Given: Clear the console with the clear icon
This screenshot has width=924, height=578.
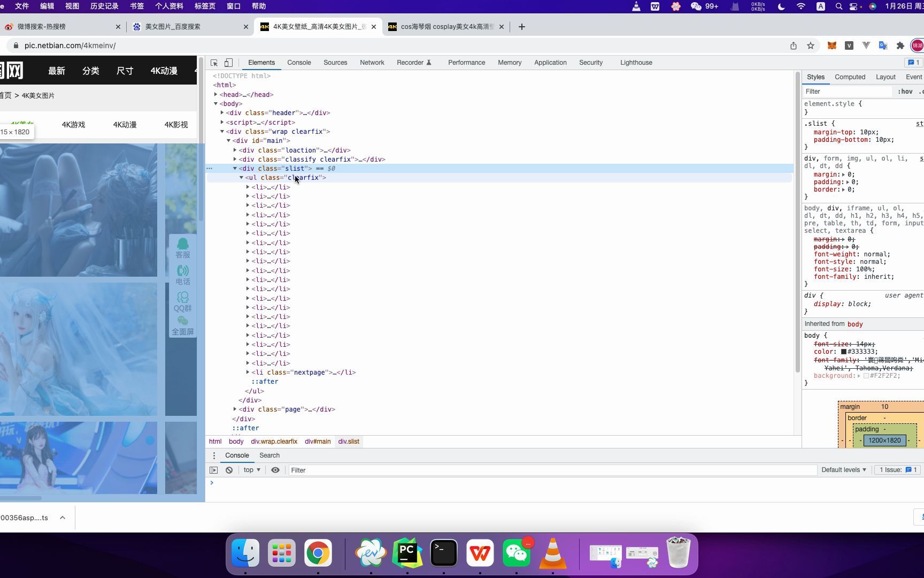Looking at the screenshot, I should pyautogui.click(x=229, y=470).
